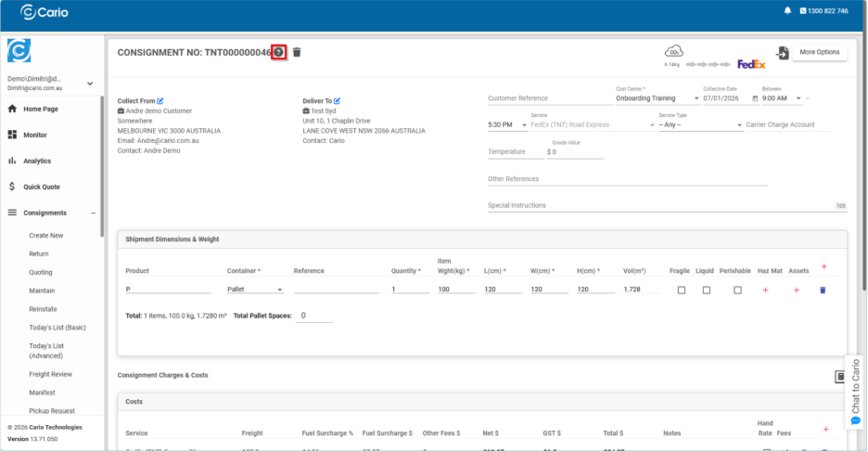Add Haz Mat details with plus icon
868x452 pixels.
pos(765,291)
